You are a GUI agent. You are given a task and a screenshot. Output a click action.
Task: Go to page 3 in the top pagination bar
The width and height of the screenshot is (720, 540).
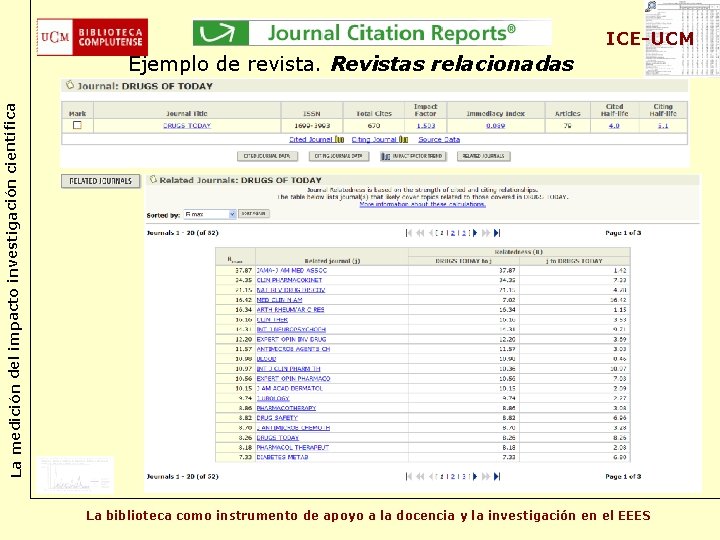coord(464,233)
